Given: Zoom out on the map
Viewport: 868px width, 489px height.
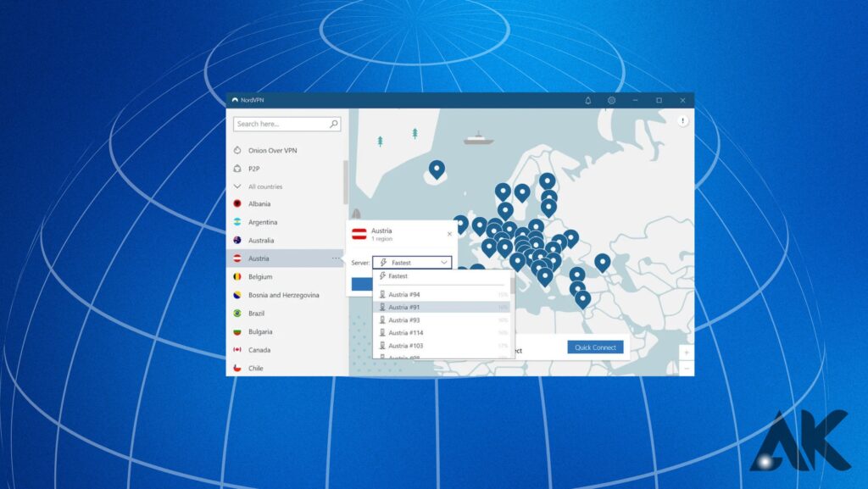Looking at the screenshot, I should pyautogui.click(x=687, y=368).
